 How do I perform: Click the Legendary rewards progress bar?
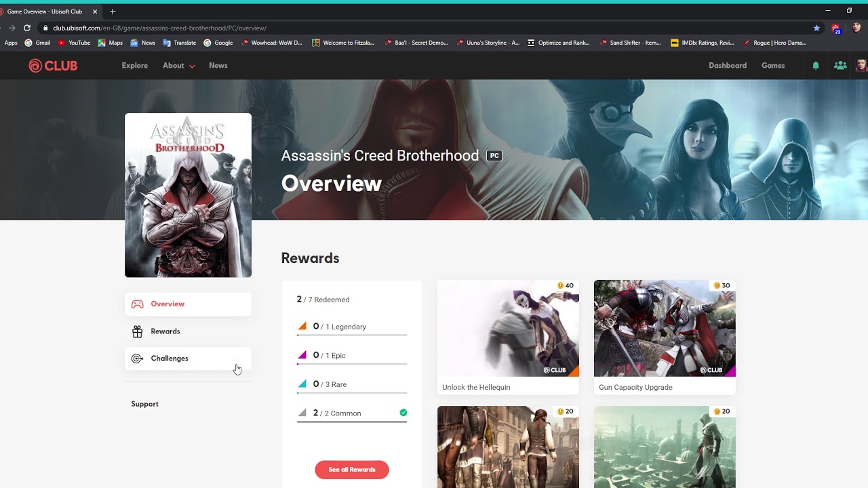click(351, 335)
